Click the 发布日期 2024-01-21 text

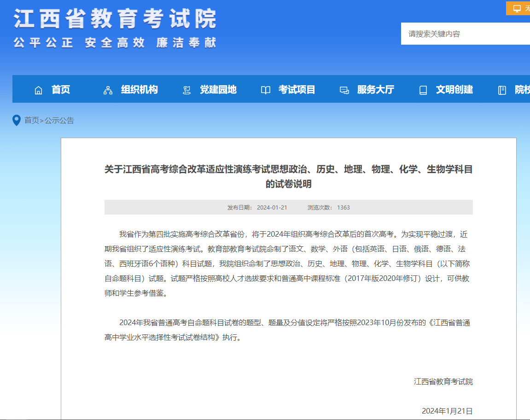click(x=257, y=208)
